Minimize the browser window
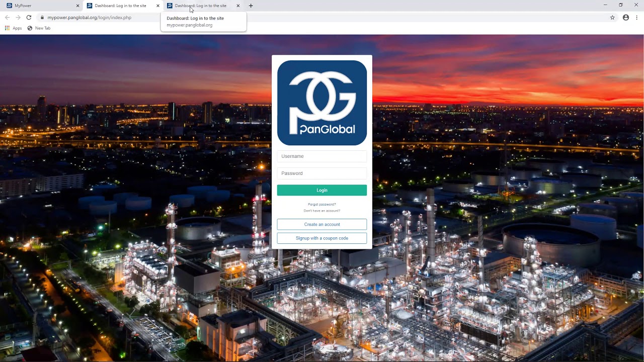This screenshot has height=362, width=644. 605,5
